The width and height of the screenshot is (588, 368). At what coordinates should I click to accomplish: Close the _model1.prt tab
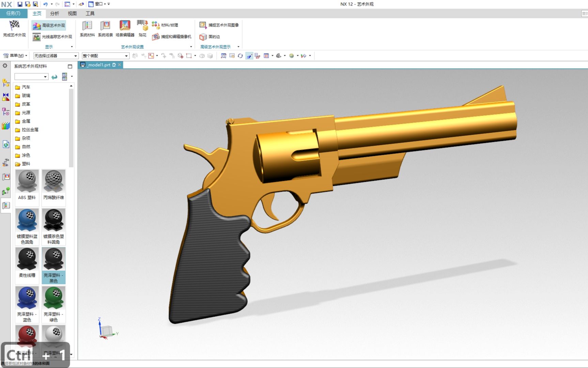[119, 65]
